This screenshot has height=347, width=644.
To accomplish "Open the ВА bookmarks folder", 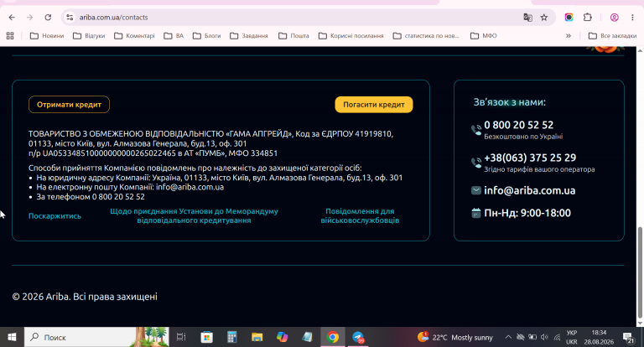I will 174,36.
